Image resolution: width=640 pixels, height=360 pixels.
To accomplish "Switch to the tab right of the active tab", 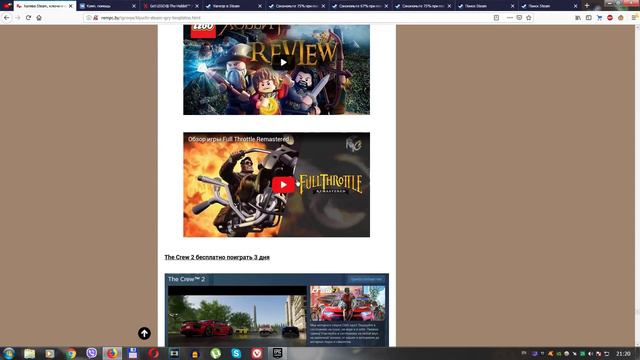I will (108, 6).
